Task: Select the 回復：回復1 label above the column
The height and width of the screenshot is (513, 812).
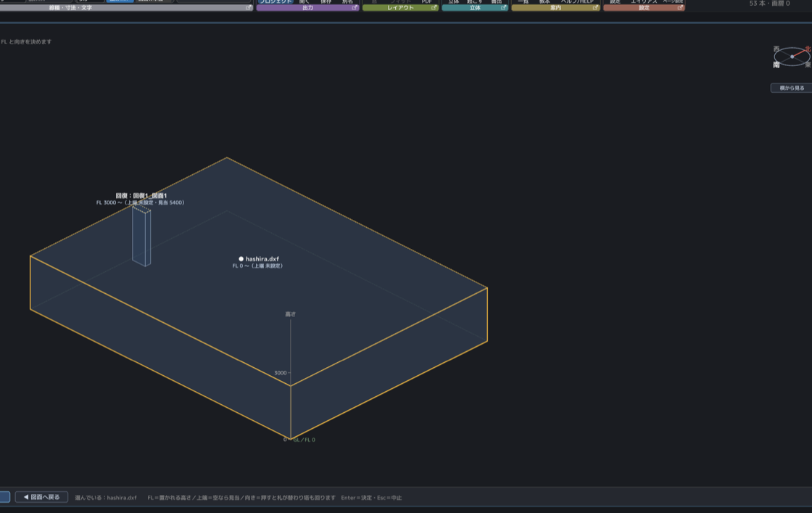Action: coord(141,196)
